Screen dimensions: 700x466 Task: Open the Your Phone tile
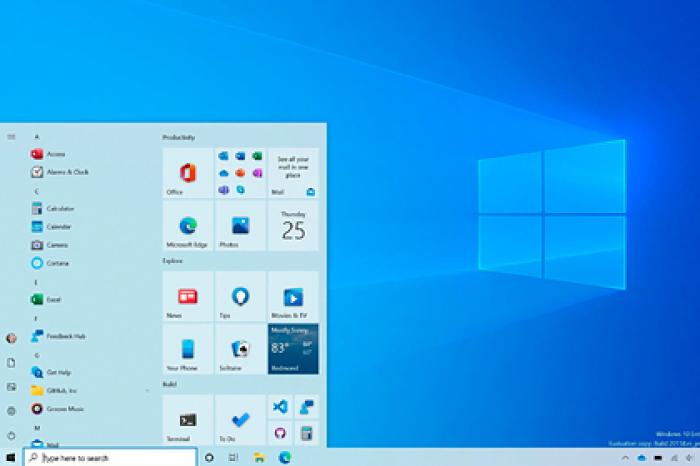(188, 349)
